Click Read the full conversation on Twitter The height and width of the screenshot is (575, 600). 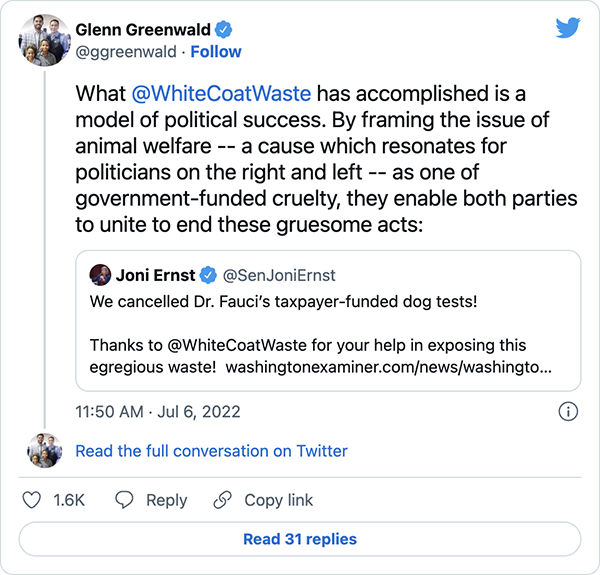(212, 451)
